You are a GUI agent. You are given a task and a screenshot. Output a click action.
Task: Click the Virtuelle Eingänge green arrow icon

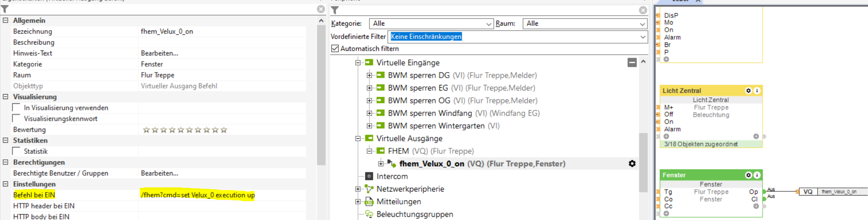pyautogui.click(x=369, y=62)
